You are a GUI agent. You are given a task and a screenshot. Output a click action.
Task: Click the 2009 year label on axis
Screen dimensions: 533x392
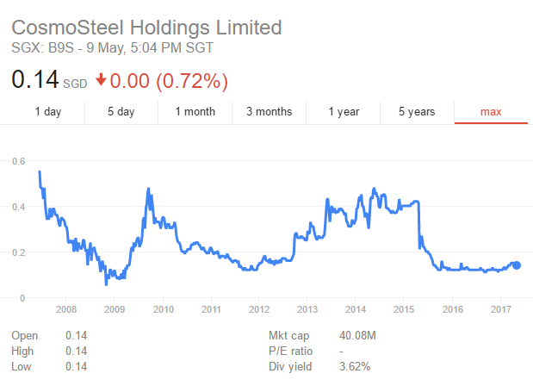(x=115, y=309)
